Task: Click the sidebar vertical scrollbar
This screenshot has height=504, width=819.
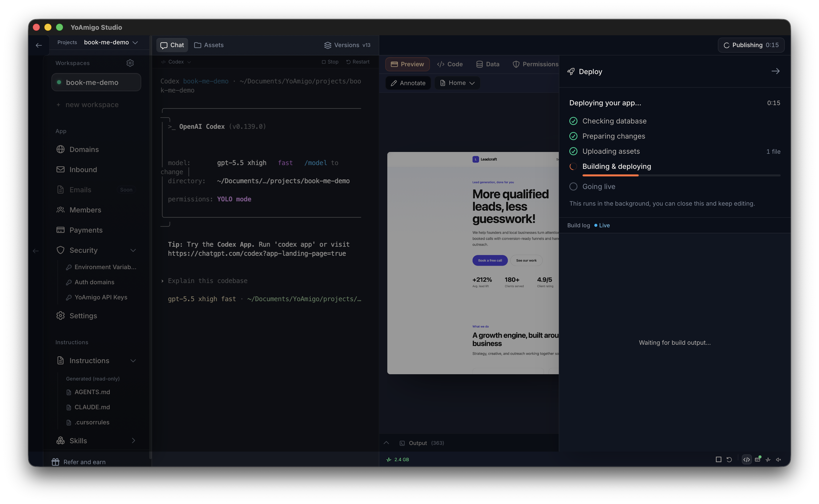Action: [150, 247]
